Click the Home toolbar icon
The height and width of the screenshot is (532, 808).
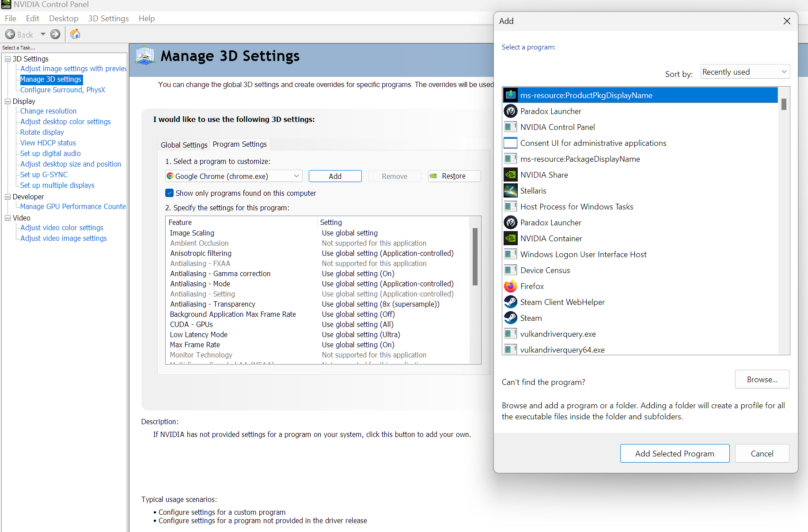[75, 34]
